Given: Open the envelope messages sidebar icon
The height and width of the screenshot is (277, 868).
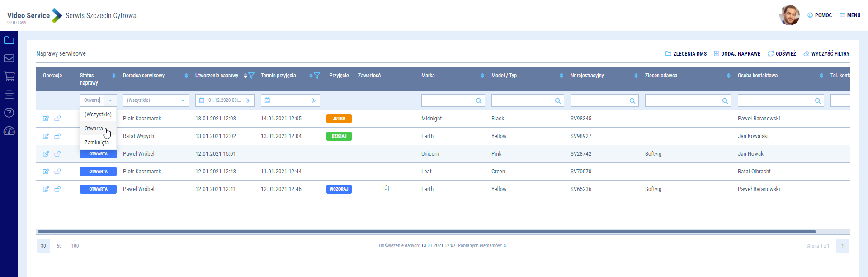Looking at the screenshot, I should click(9, 58).
